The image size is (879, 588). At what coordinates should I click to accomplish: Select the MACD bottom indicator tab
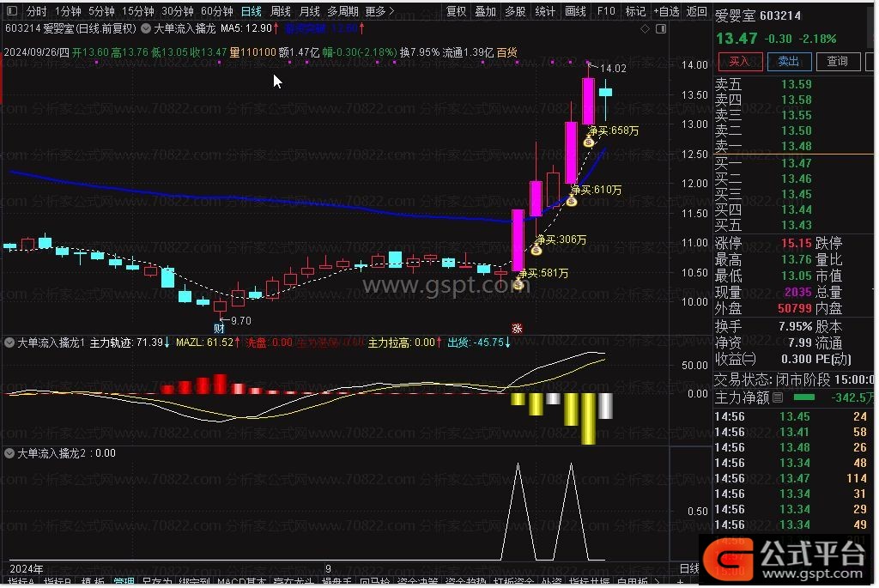click(241, 582)
